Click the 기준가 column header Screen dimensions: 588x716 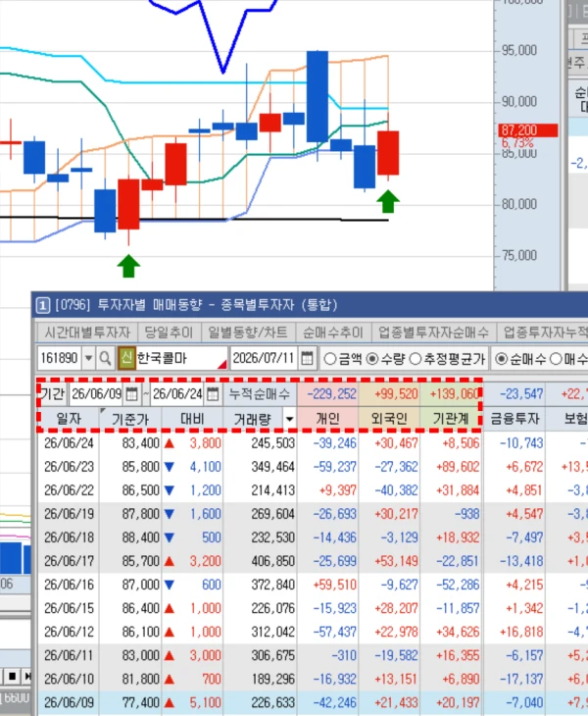point(130,419)
